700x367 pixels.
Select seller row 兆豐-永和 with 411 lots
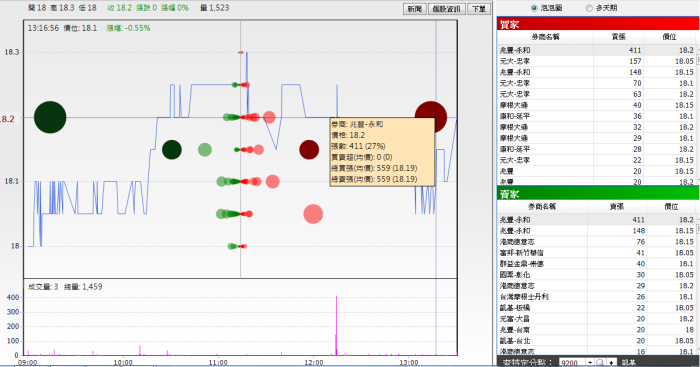tap(596, 220)
